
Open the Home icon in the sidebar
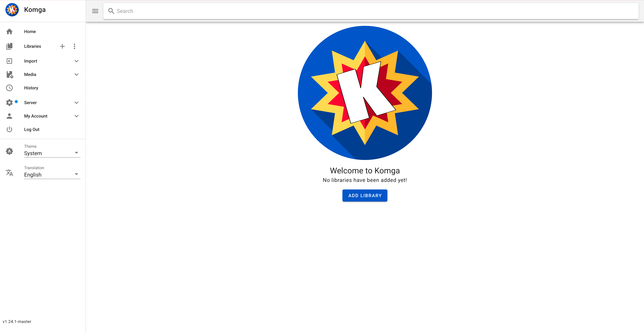click(x=10, y=31)
